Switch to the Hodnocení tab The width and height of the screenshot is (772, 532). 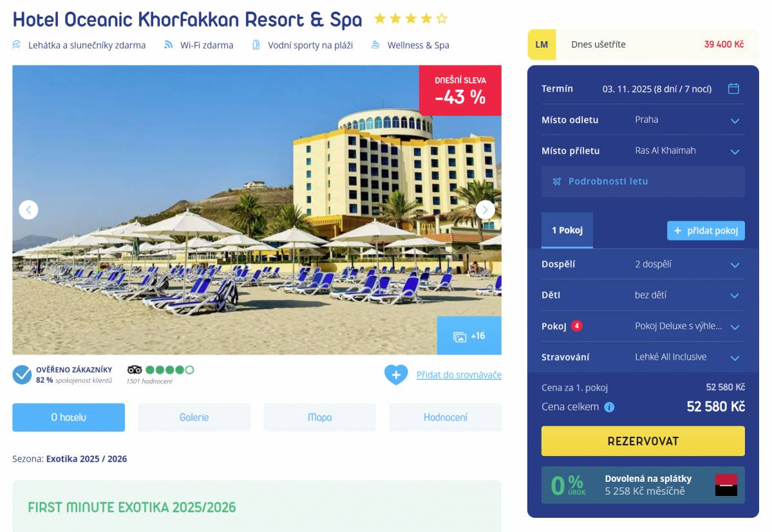[445, 417]
